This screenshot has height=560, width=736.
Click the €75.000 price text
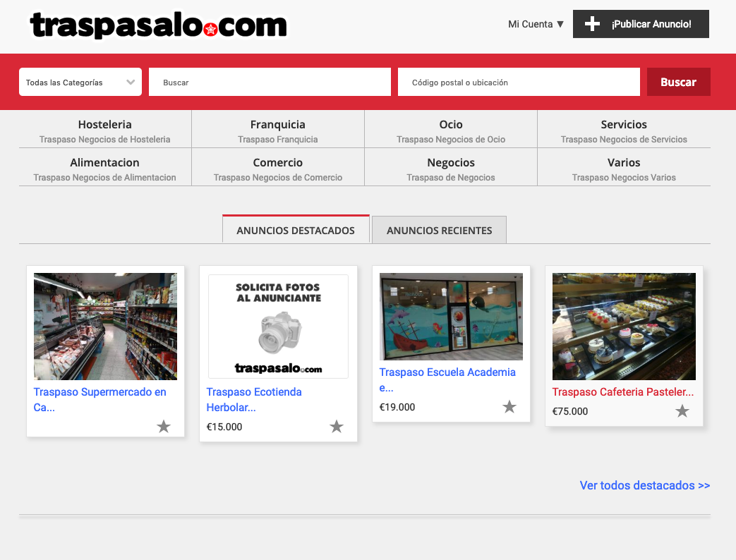pyautogui.click(x=570, y=411)
